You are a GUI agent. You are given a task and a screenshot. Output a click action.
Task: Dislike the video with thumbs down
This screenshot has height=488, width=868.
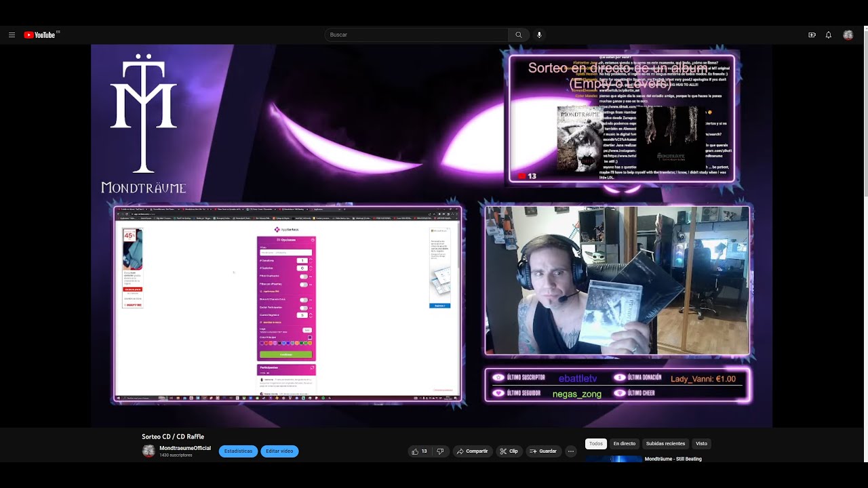(440, 451)
